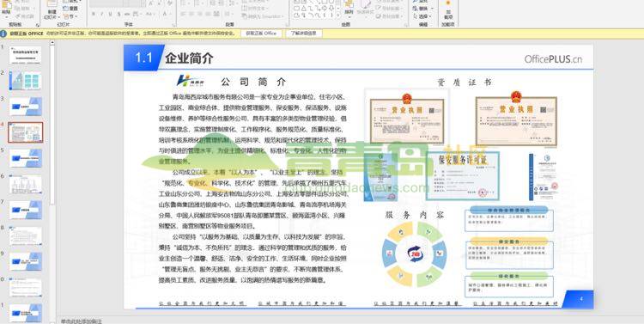Select the triangle shape in shapes gallery
Screen dimensions: 644x324
(x=303, y=9)
